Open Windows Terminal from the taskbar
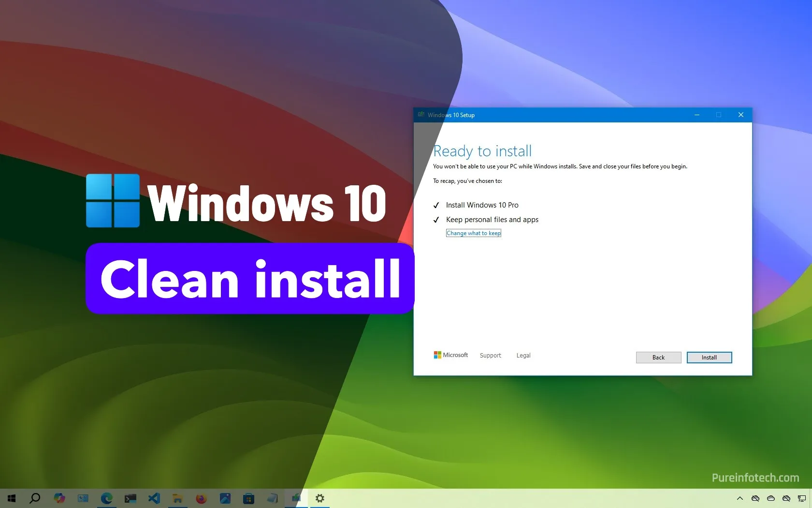812x508 pixels. click(x=130, y=498)
